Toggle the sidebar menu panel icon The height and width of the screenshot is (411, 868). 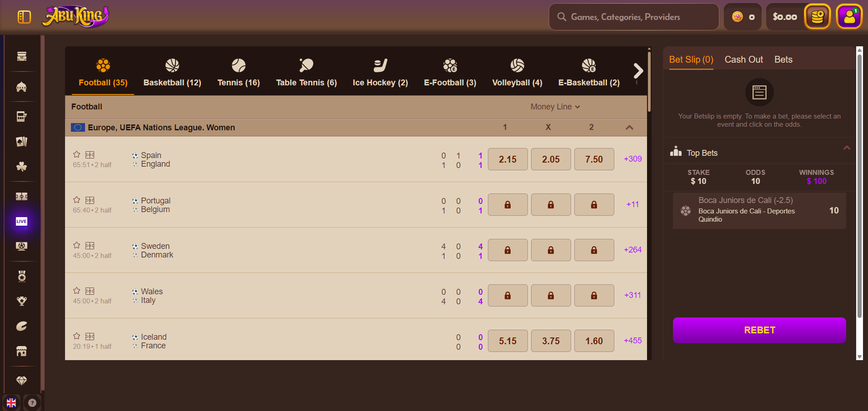(24, 17)
